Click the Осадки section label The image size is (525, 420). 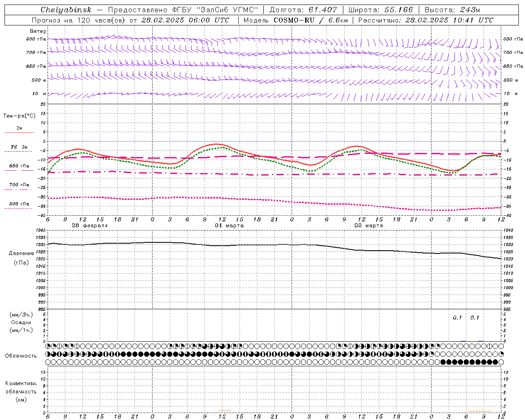pyautogui.click(x=21, y=322)
